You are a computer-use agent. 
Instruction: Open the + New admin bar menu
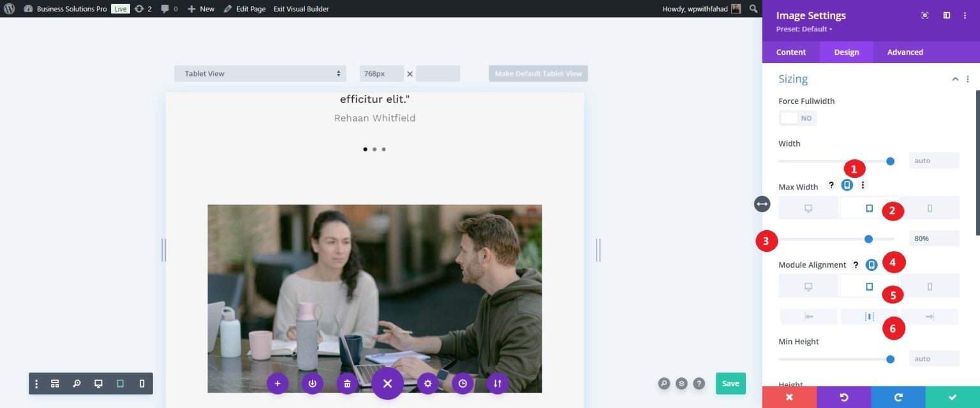click(201, 9)
